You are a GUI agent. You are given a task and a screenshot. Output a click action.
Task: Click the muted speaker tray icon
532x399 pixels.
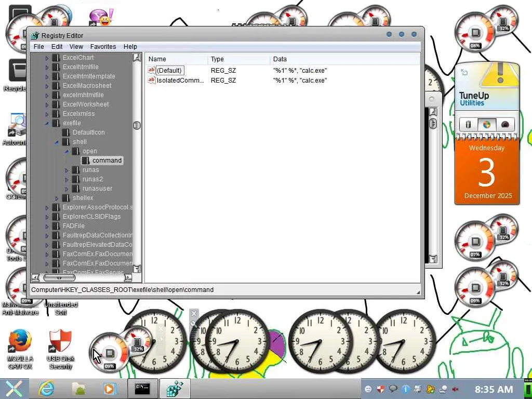click(x=455, y=389)
